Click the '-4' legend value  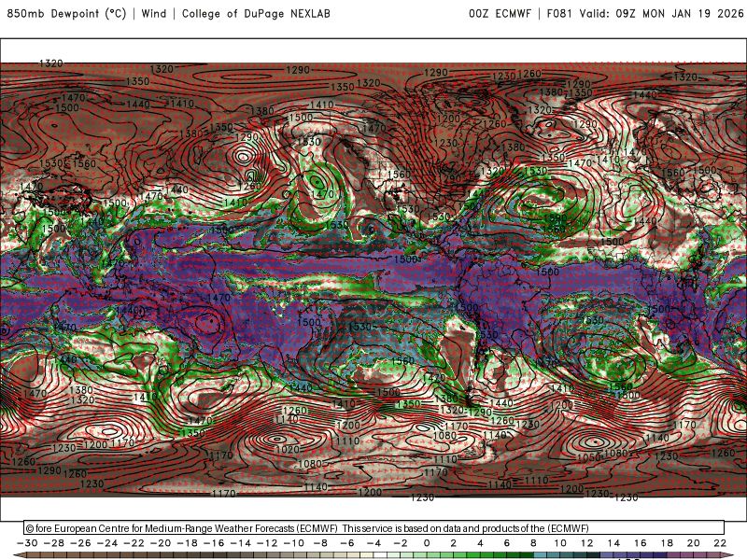coord(374,543)
